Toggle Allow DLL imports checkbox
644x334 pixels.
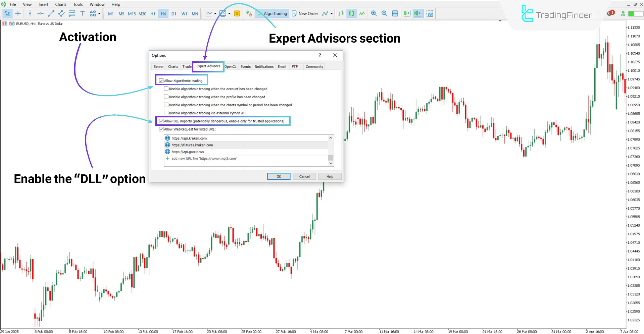click(x=161, y=121)
